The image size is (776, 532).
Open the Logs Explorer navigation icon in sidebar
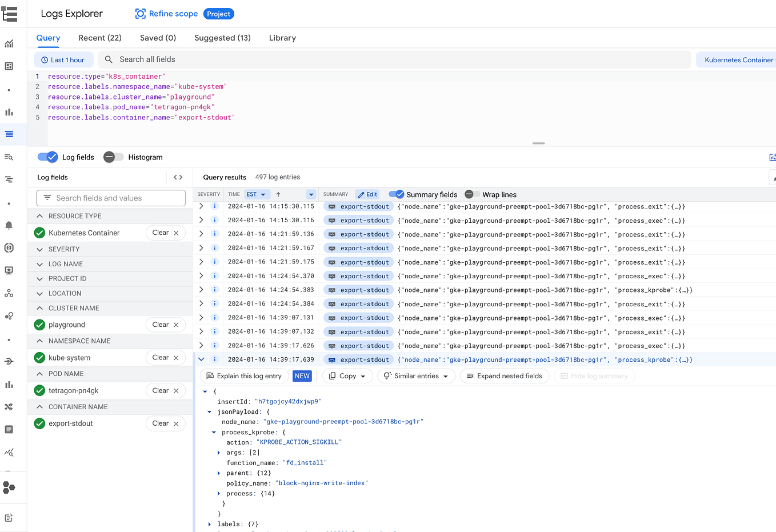point(10,134)
